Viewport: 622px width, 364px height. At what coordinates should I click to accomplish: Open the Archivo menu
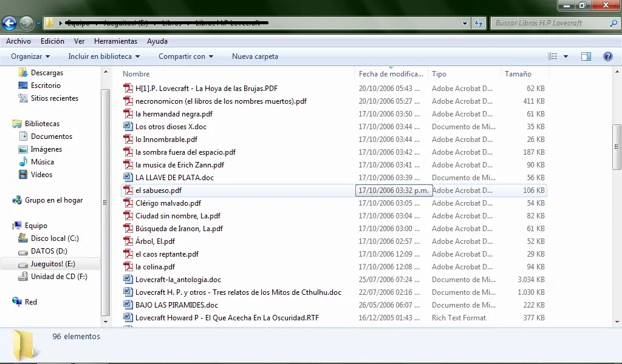19,41
